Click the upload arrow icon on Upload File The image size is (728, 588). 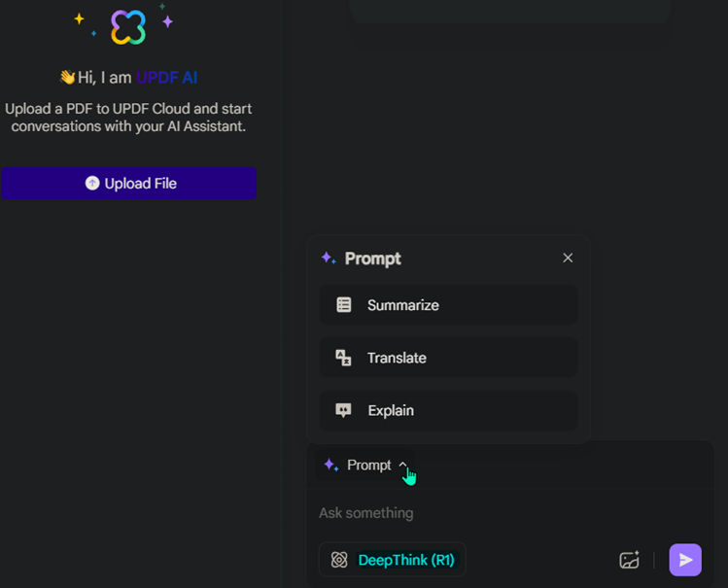pos(92,183)
